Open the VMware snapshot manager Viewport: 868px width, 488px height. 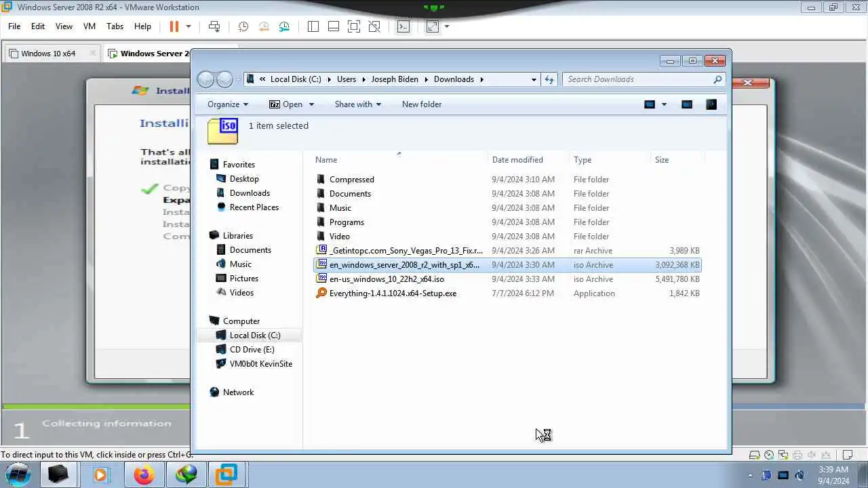coord(284,26)
